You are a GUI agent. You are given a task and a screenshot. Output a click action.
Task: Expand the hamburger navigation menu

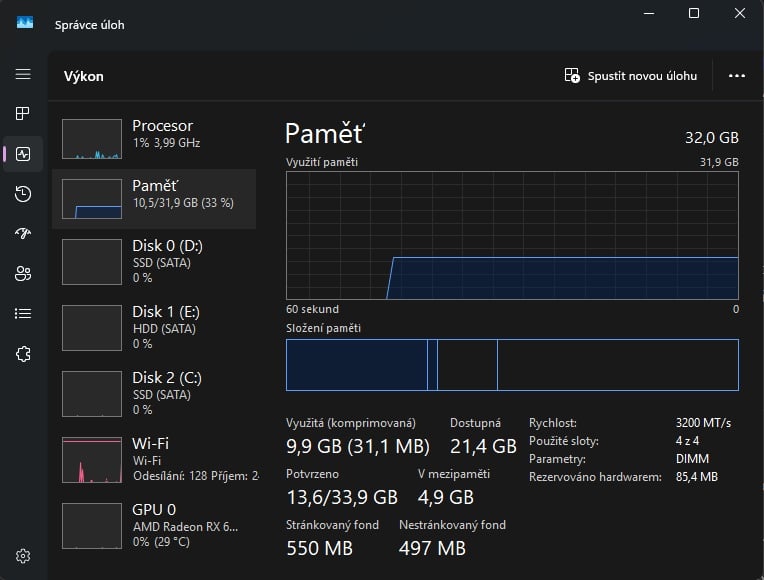point(23,75)
